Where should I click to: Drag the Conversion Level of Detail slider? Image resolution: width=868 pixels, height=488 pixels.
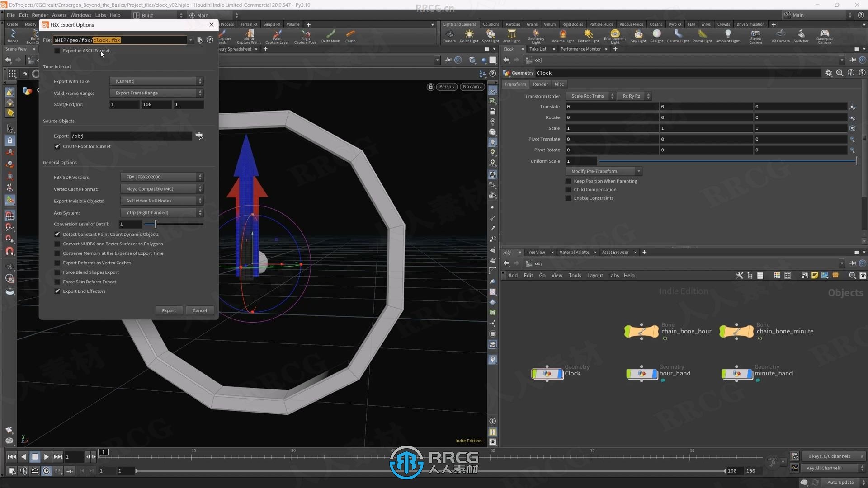pos(155,224)
